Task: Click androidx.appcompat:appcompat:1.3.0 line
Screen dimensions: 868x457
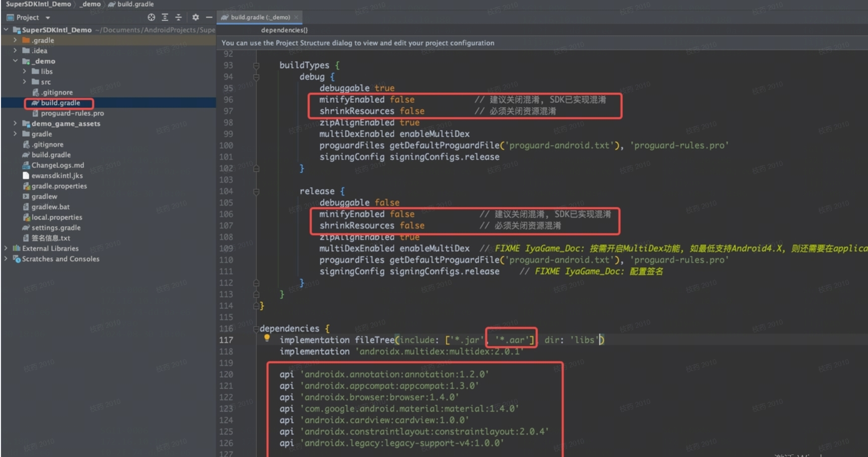Action: 379,386
